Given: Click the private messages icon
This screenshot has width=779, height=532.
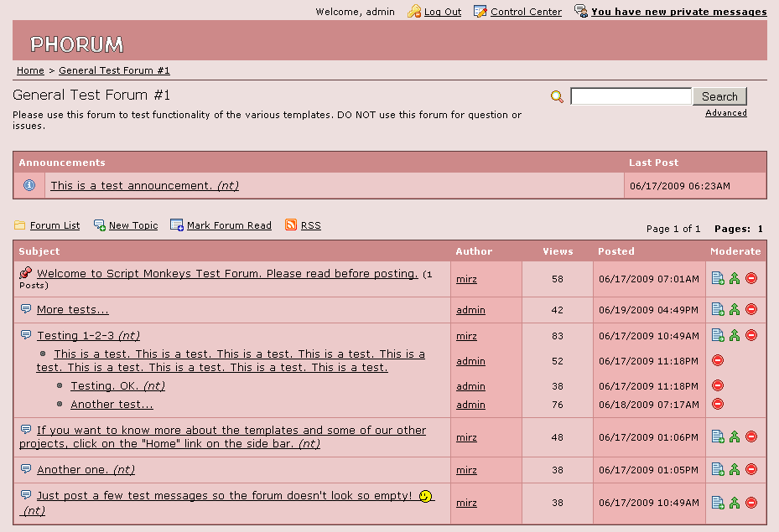Looking at the screenshot, I should point(581,10).
